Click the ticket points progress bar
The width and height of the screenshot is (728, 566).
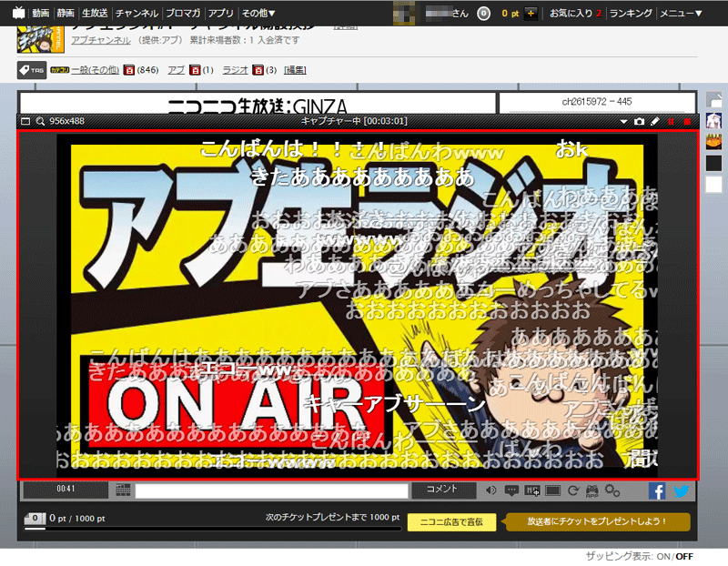(213, 529)
